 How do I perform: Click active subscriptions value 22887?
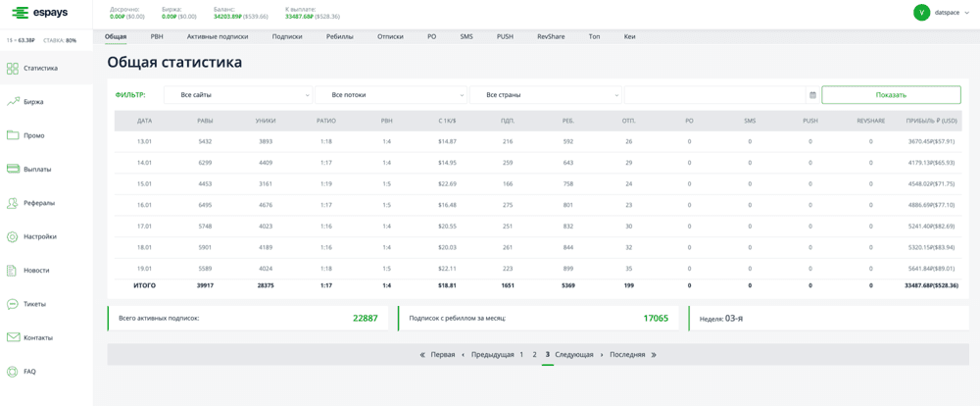tap(365, 319)
